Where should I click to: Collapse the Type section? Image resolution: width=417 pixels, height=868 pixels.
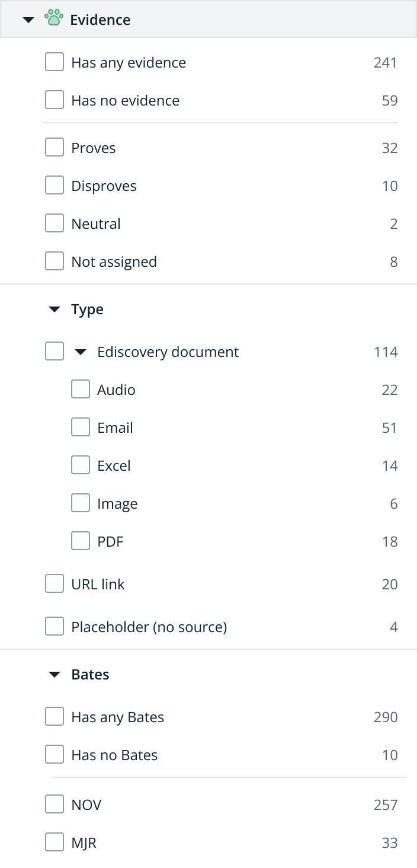click(x=54, y=309)
